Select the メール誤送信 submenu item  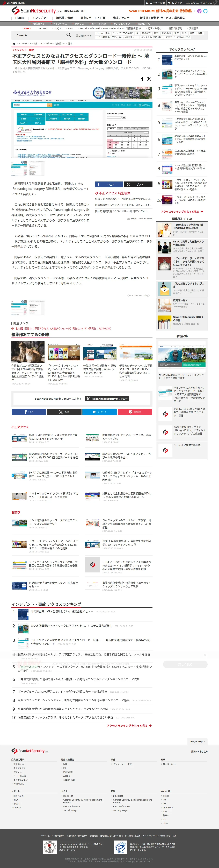click(99, 24)
